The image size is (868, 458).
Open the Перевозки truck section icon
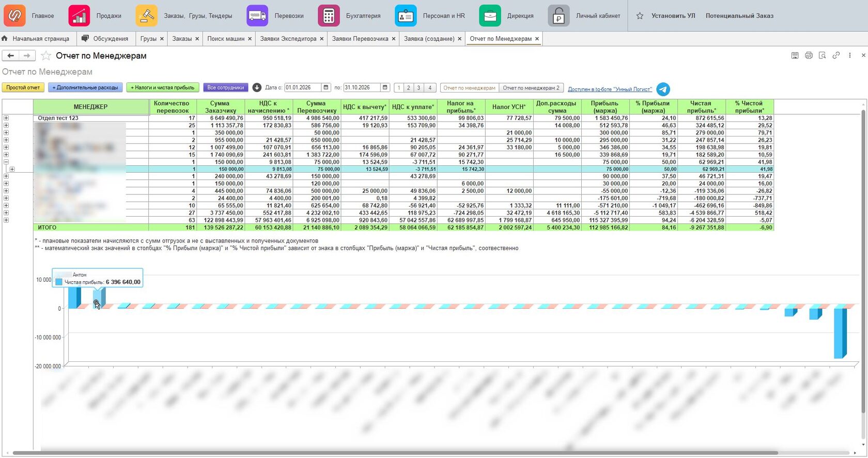[257, 16]
